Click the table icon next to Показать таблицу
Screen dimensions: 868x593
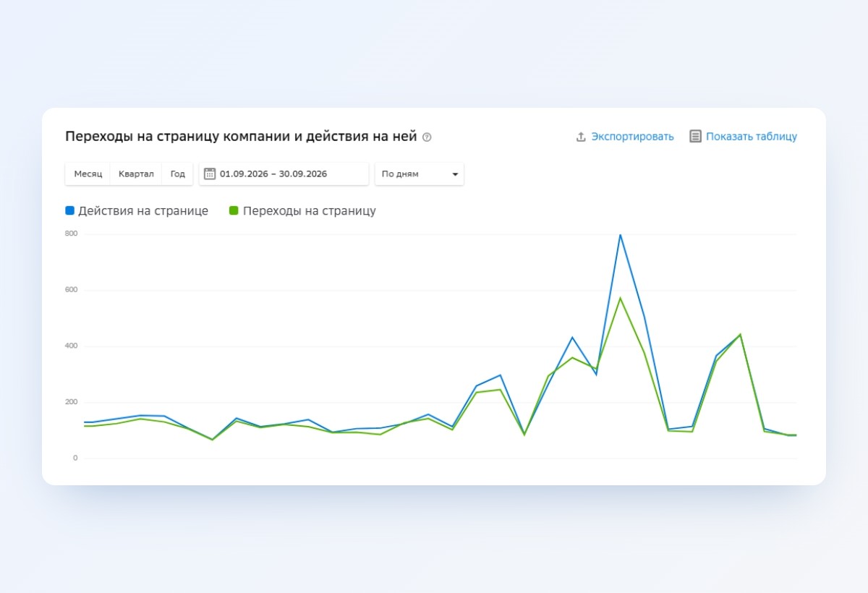tap(695, 136)
